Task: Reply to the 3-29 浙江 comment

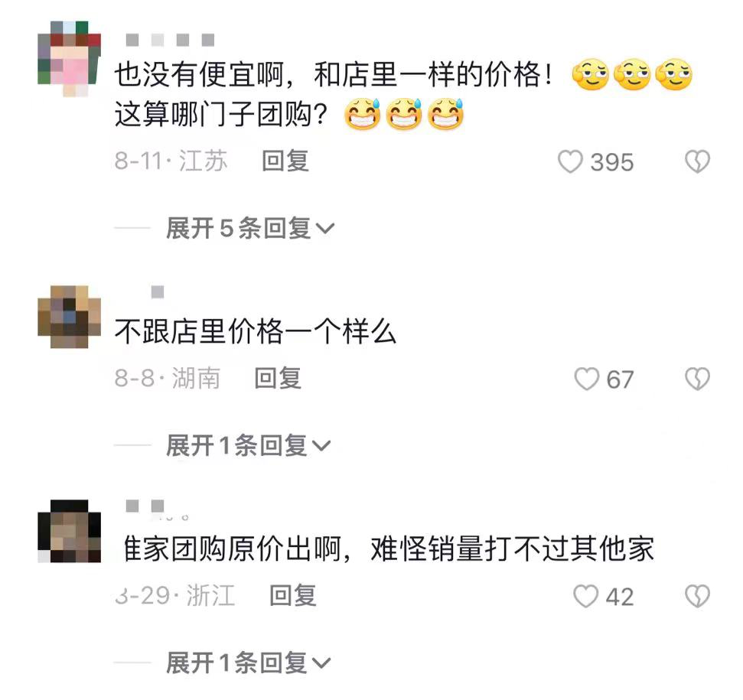Action: (293, 595)
